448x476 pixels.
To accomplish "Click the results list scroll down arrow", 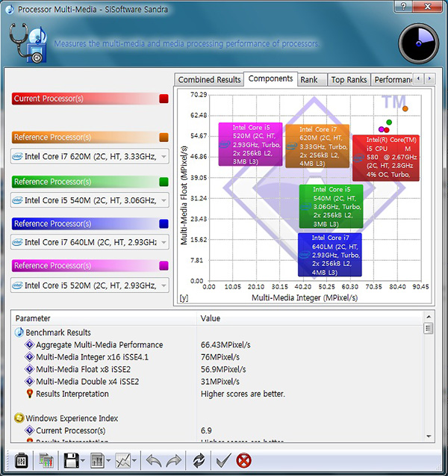I will click(429, 436).
